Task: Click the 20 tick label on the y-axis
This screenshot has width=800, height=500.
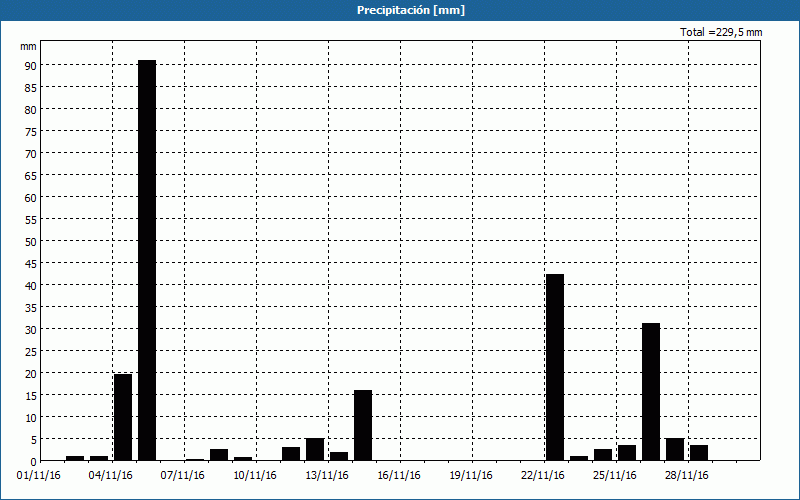Action: click(x=31, y=373)
